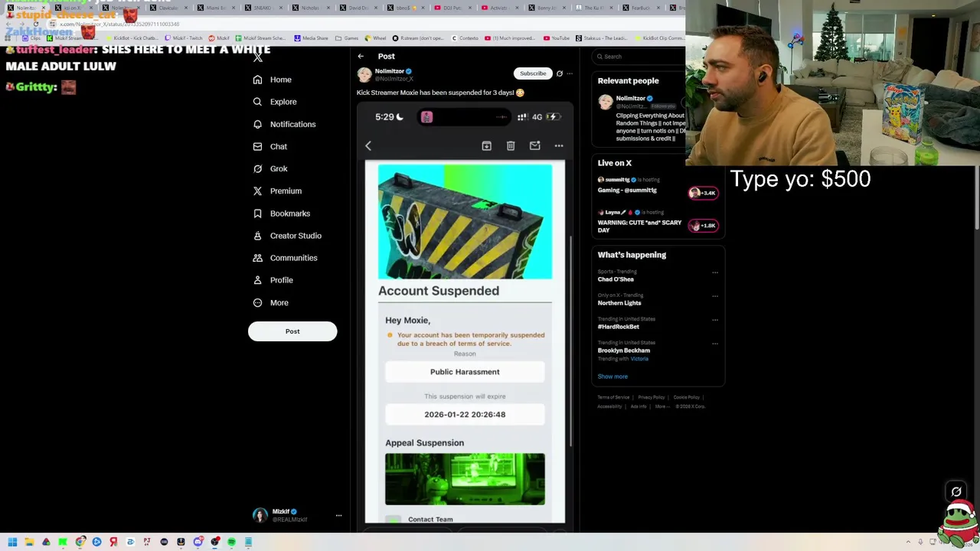Click the archive icon in the email screenshot
This screenshot has width=980, height=551.
[486, 145]
